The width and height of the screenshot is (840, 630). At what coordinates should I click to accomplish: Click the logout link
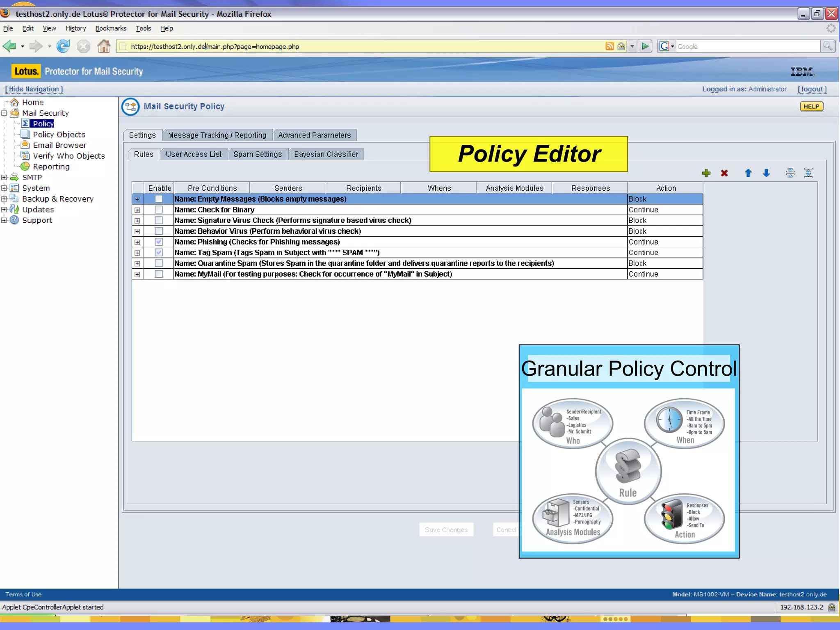pyautogui.click(x=812, y=89)
